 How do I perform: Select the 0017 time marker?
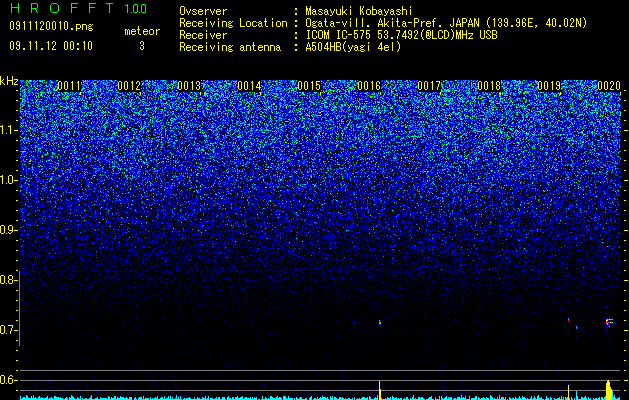pos(429,86)
